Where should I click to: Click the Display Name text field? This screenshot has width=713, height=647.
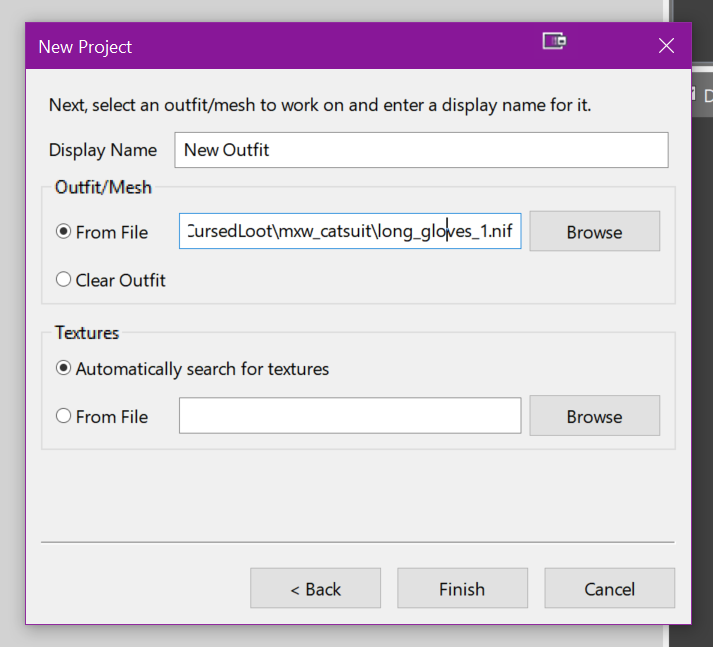(x=421, y=150)
